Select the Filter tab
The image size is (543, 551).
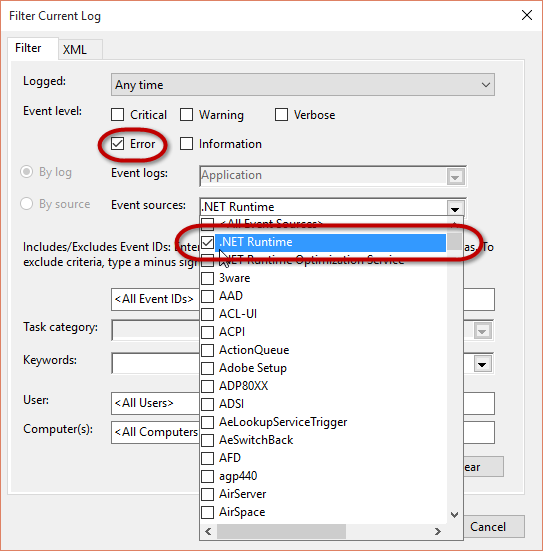pos(28,48)
